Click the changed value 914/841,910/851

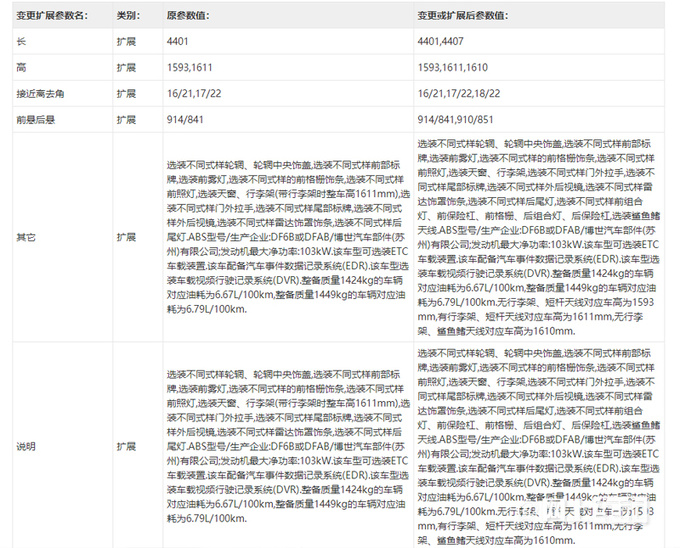coord(455,120)
